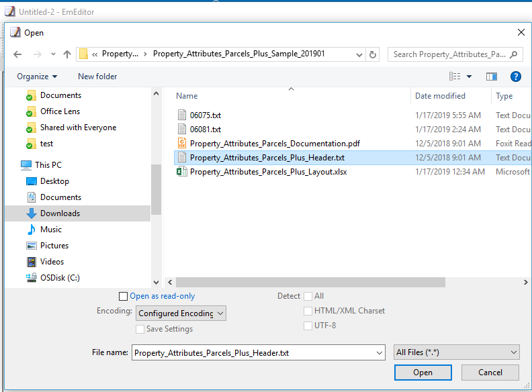Check the Detect All checkbox
Screen dimensions: 532x392
point(308,296)
